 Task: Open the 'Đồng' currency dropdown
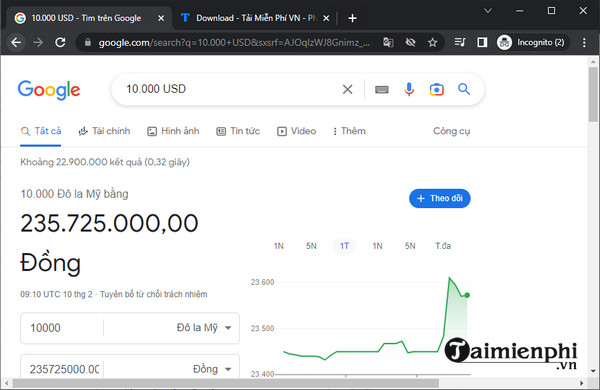(212, 369)
